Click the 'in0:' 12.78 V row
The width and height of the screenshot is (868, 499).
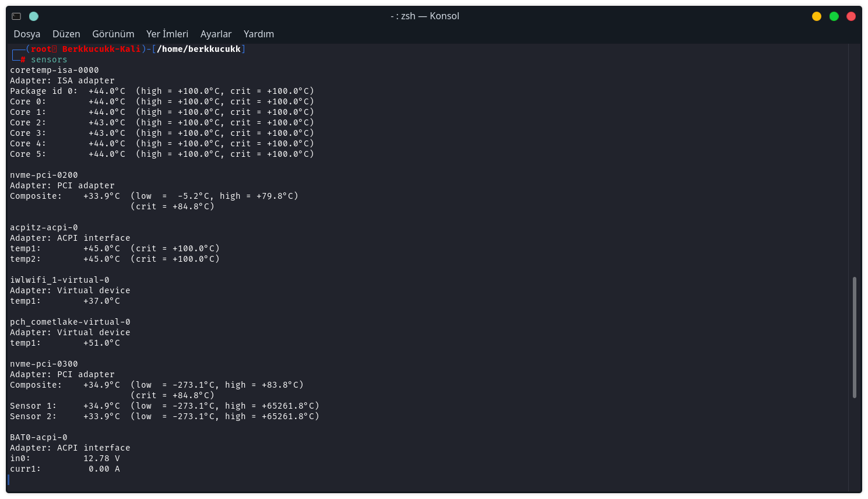(x=65, y=458)
